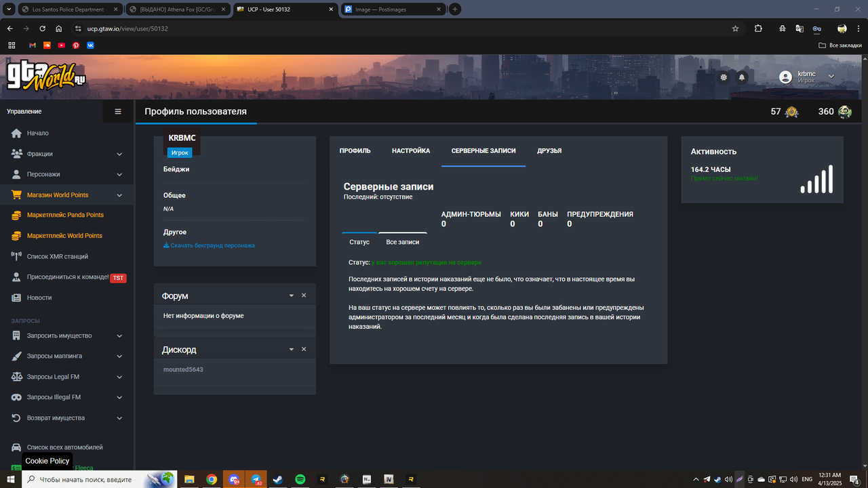Switch to the ПРОФИЛЬ tab
The width and height of the screenshot is (868, 488).
click(355, 150)
